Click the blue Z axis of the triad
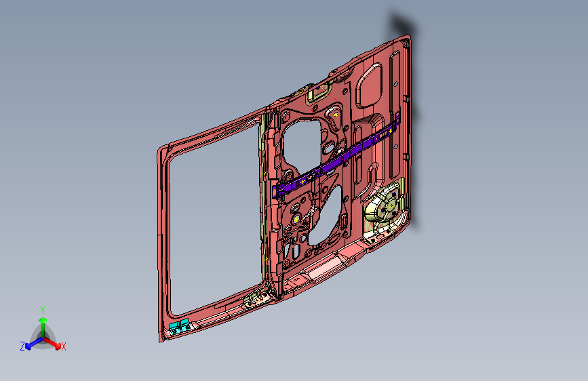 point(34,343)
